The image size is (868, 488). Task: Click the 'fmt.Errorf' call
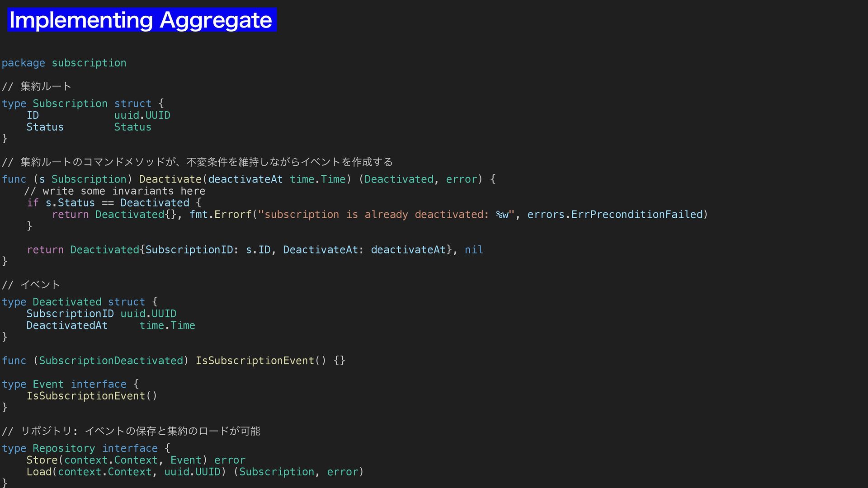[220, 215]
